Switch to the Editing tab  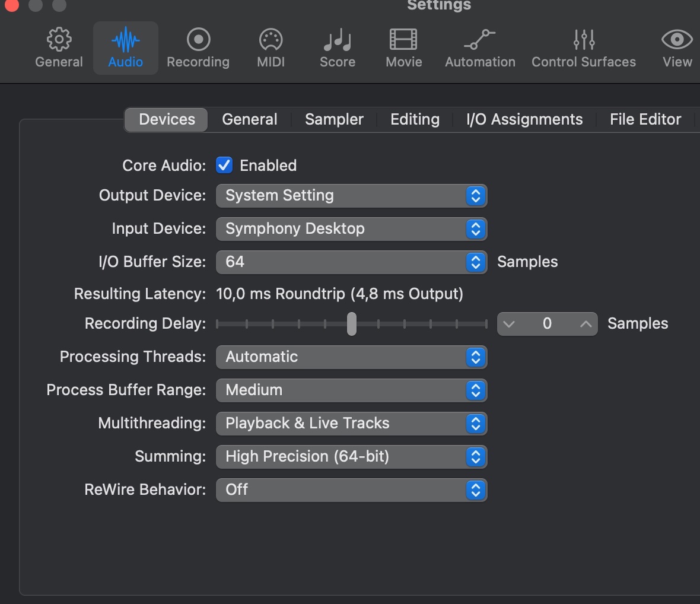click(x=415, y=119)
